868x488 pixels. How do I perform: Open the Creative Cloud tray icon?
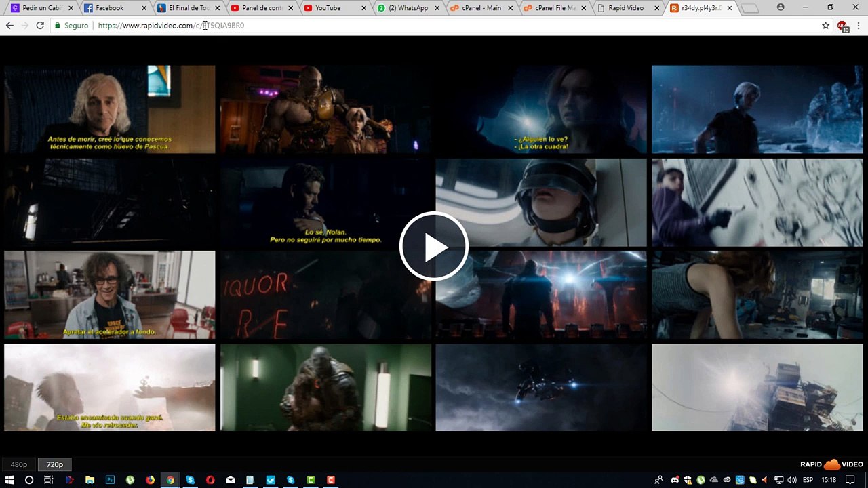pos(727,480)
